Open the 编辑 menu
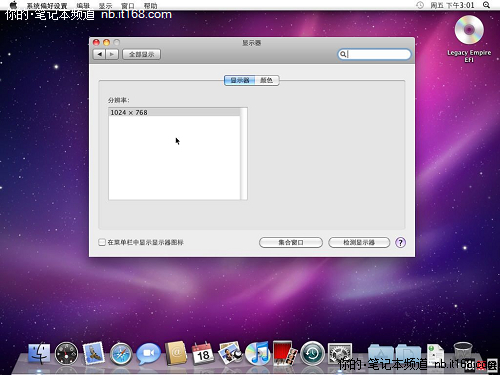The height and width of the screenshot is (375, 500). pyautogui.click(x=83, y=6)
